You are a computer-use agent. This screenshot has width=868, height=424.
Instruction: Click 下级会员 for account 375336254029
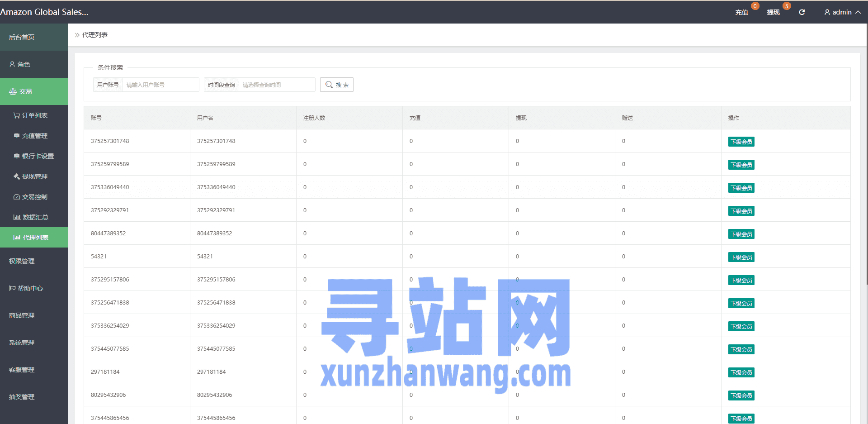coord(741,326)
